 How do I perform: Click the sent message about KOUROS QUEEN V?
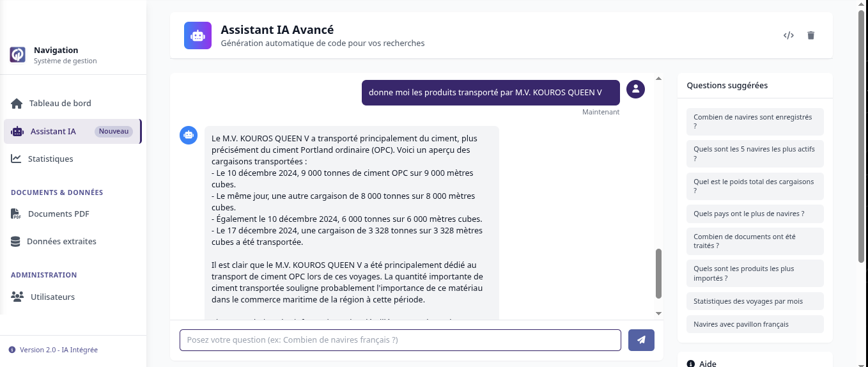tap(491, 92)
